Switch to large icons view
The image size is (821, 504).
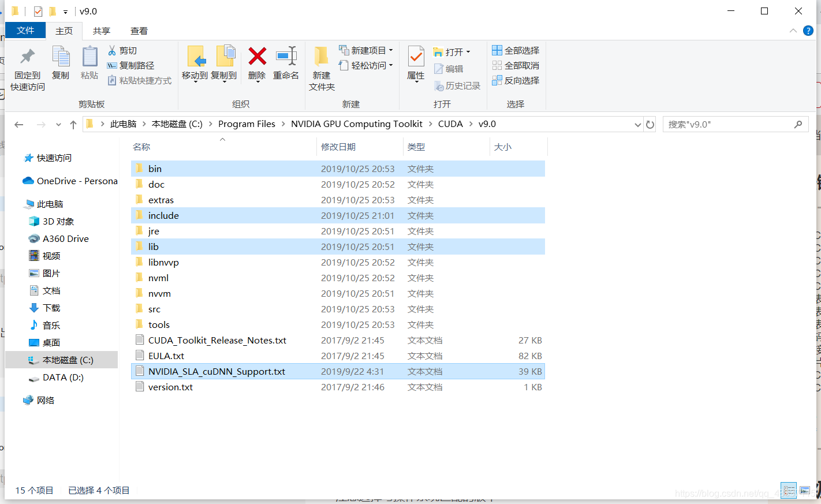pyautogui.click(x=805, y=490)
